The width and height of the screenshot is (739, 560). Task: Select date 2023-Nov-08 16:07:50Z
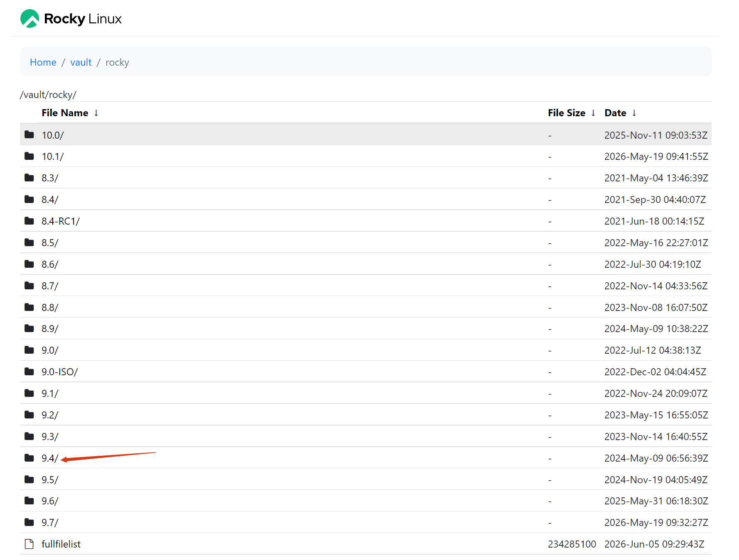656,308
